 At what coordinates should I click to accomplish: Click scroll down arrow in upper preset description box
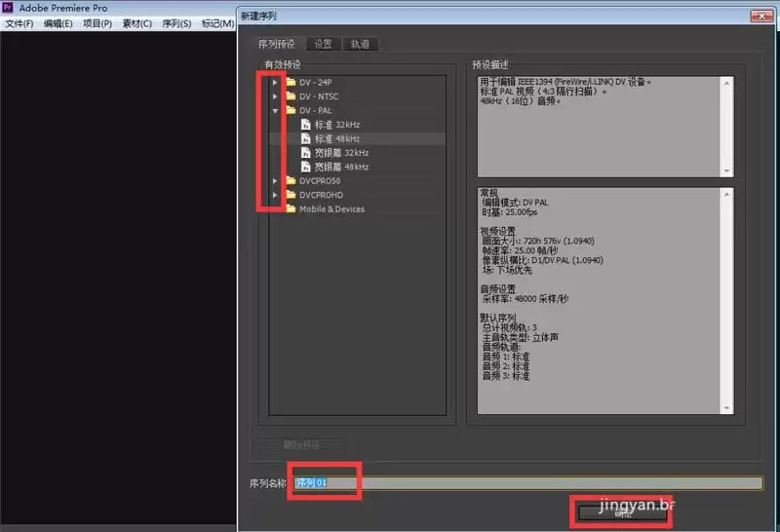[x=726, y=171]
